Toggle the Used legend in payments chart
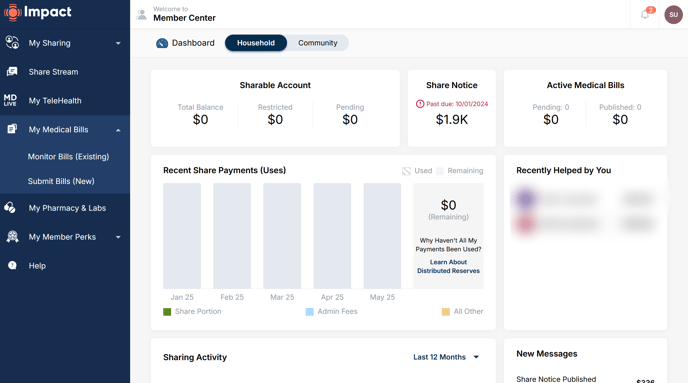 pos(417,171)
